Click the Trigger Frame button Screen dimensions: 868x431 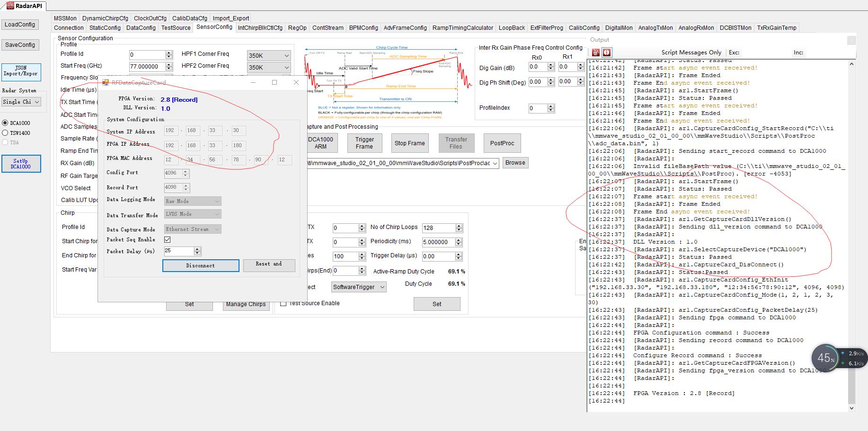tap(364, 143)
